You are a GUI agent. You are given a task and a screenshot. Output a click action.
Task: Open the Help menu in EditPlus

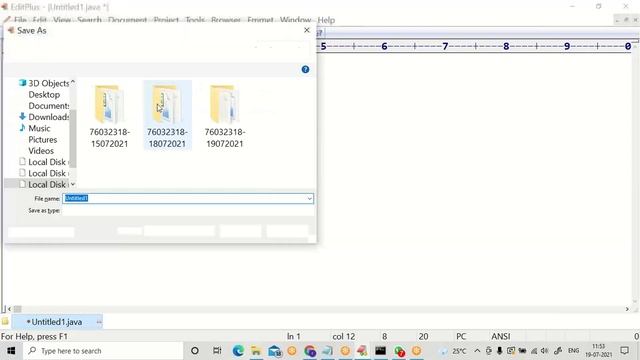pos(326,20)
